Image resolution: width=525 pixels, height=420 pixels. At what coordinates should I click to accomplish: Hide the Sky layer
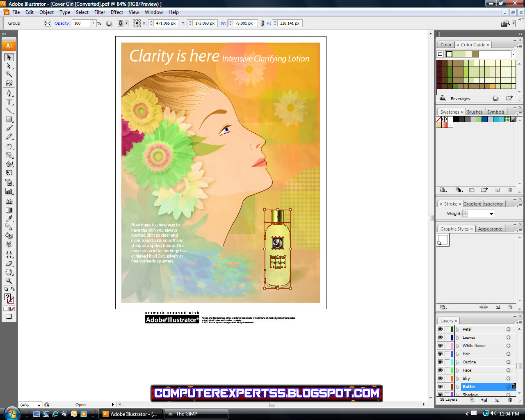(441, 378)
